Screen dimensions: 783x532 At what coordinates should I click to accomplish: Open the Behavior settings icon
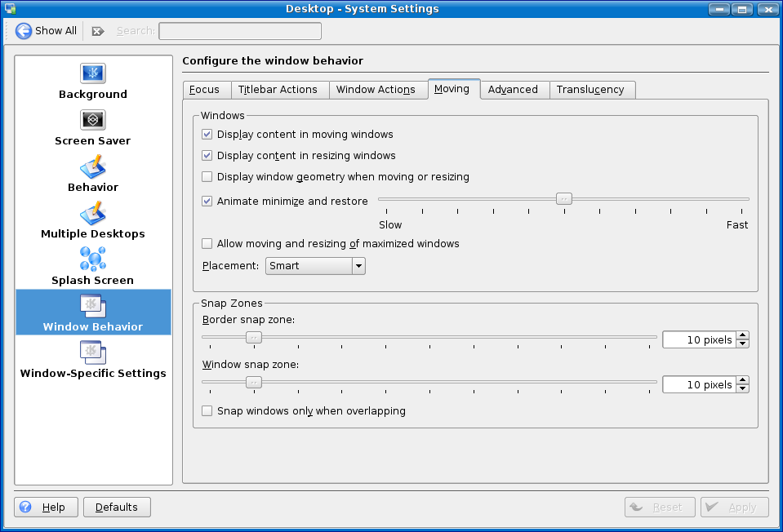point(92,166)
